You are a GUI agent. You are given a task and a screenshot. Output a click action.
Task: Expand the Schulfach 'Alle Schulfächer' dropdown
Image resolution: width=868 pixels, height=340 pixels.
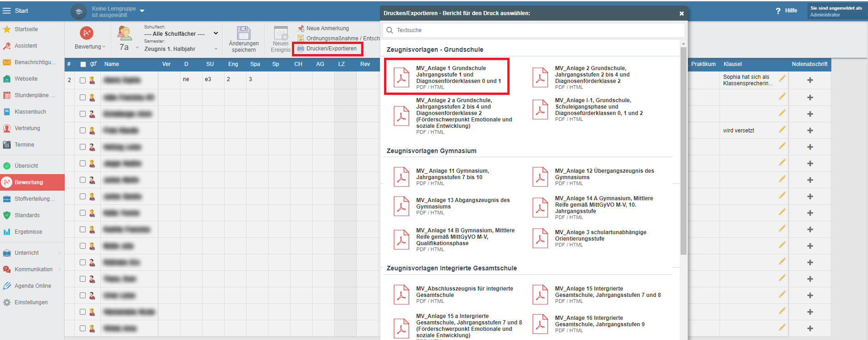click(215, 33)
